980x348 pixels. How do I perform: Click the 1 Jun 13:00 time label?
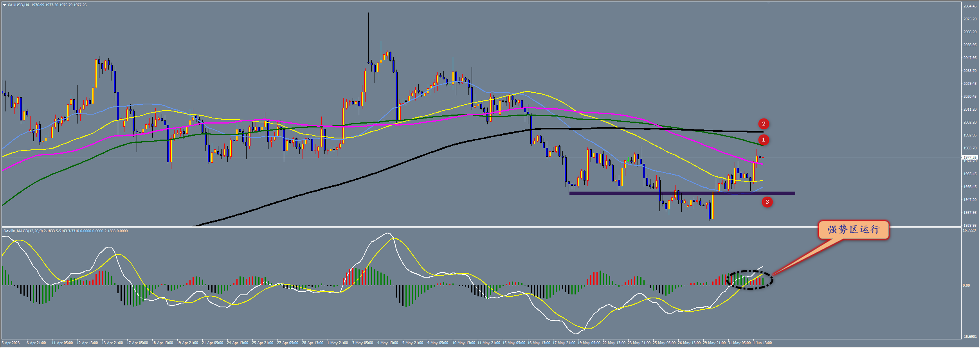tap(762, 343)
